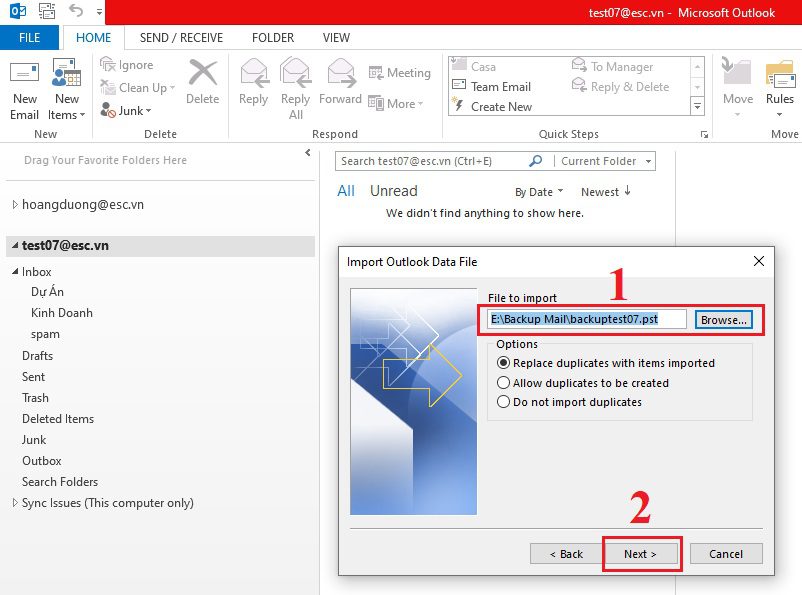Select the Reply & Delete quick step
The width and height of the screenshot is (802, 595).
point(620,86)
